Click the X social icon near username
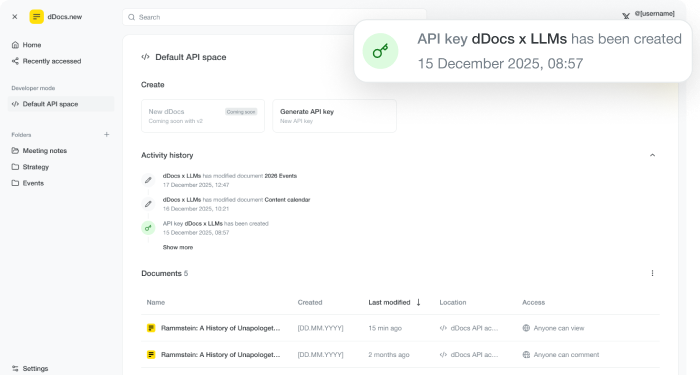 (x=626, y=16)
